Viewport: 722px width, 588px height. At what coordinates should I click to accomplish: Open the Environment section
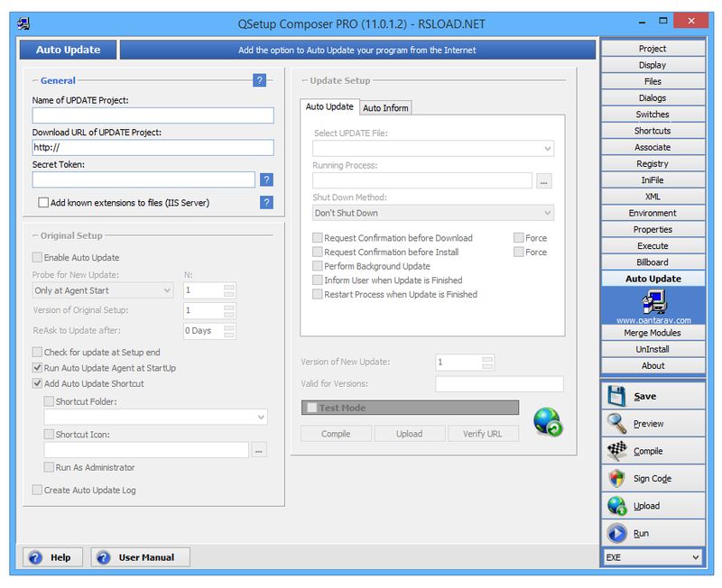coord(653,213)
